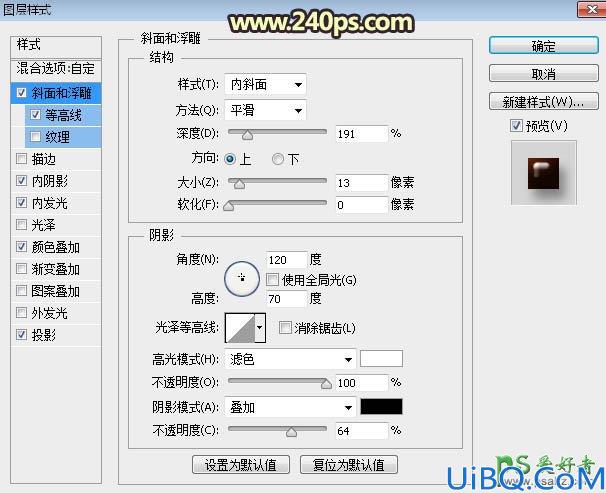Click 复位为默认值 button
The height and width of the screenshot is (493, 606).
tap(349, 464)
